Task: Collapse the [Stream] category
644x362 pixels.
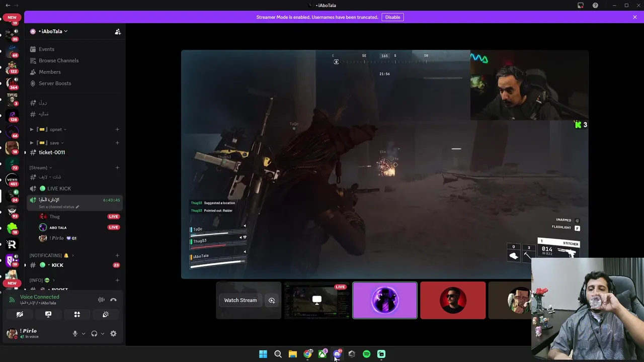Action: [x=40, y=167]
